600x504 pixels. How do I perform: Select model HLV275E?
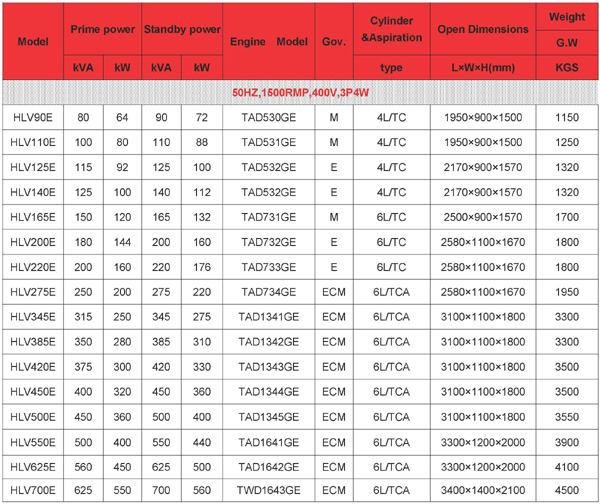(x=33, y=292)
